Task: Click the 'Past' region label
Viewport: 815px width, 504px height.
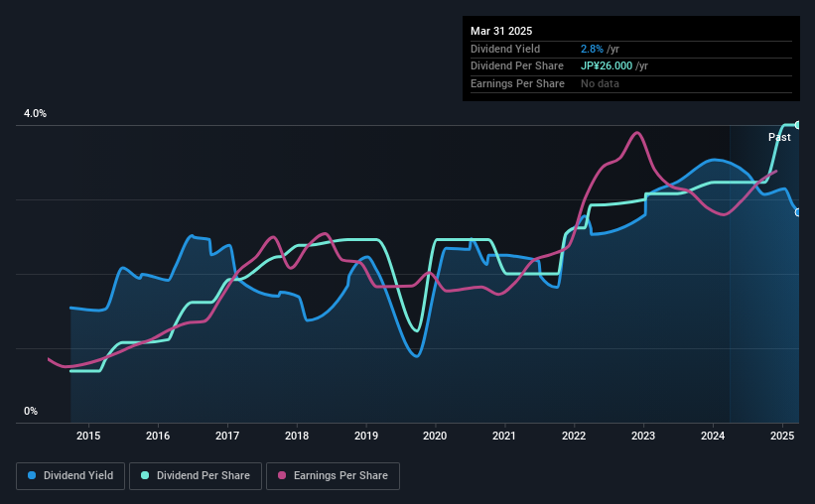Action: [x=779, y=137]
